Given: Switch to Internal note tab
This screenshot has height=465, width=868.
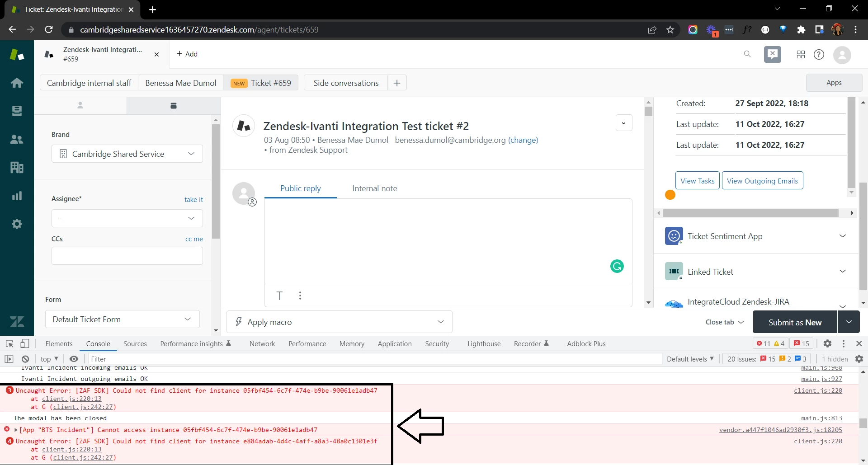Looking at the screenshot, I should [x=375, y=188].
